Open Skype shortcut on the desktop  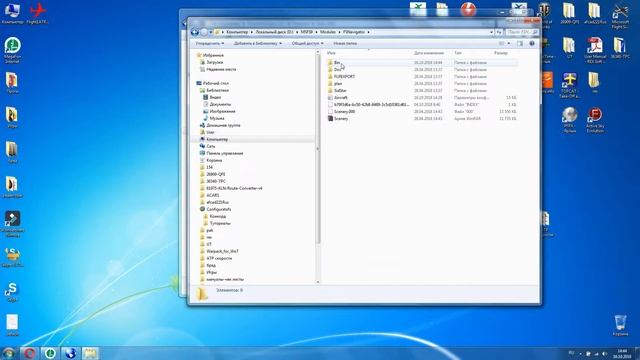[12, 292]
